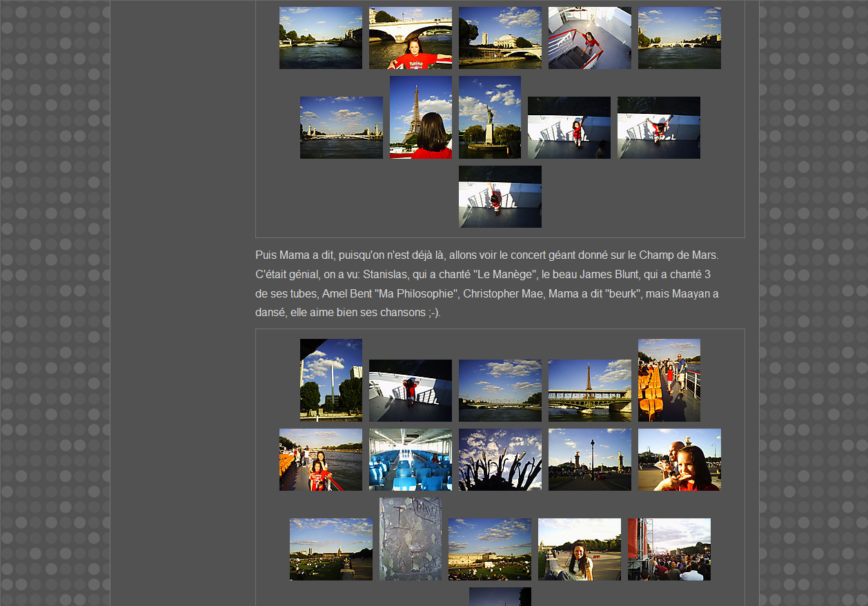The height and width of the screenshot is (606, 868).
Task: Select girl leaning on boat railing photo
Action: pos(410,391)
